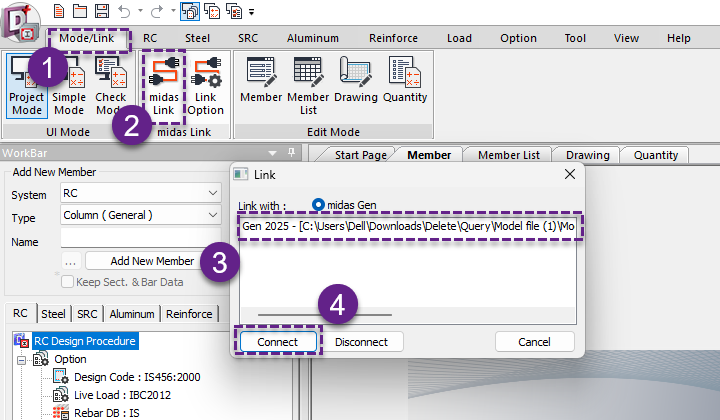Select Member List edit mode icon
This screenshot has width=720, height=420.
coord(308,86)
